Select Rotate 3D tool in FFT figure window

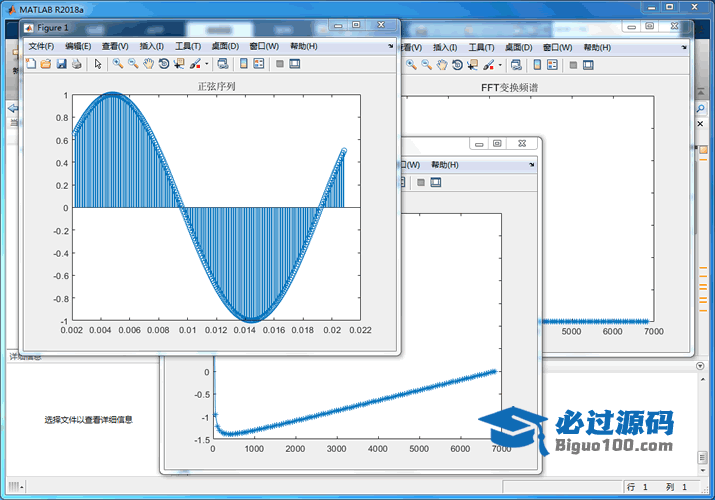click(x=457, y=65)
